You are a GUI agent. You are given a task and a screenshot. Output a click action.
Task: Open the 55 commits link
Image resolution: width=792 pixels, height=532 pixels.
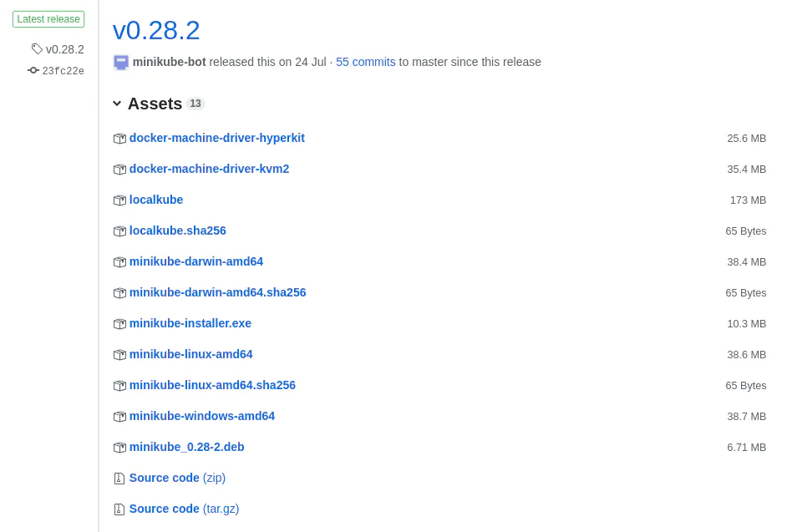pyautogui.click(x=365, y=62)
